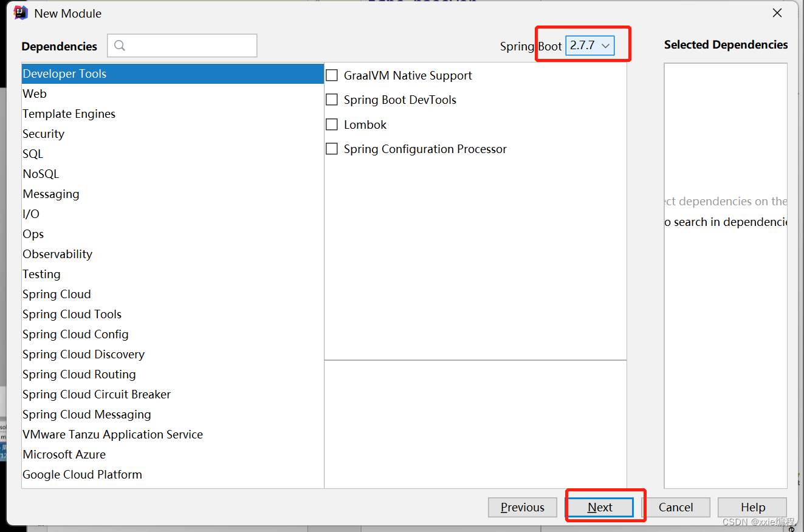Click the IntelliJ IDEA logo in title bar
The height and width of the screenshot is (532, 804).
click(21, 13)
